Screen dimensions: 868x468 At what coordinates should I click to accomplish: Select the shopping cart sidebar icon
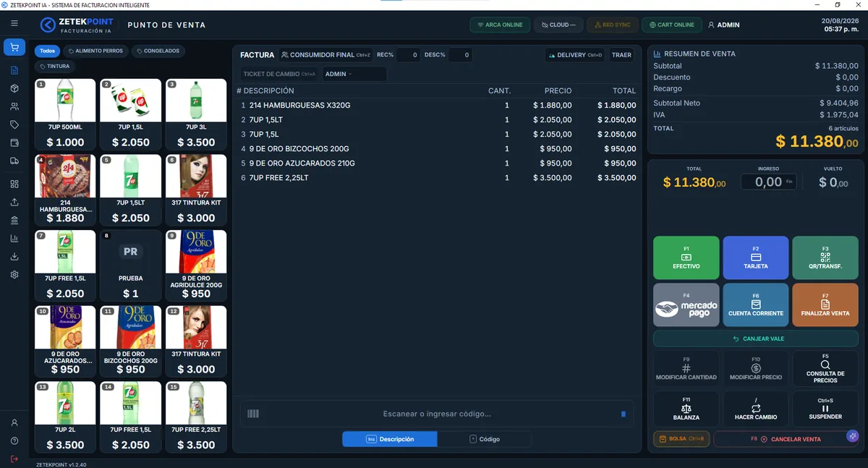(14, 48)
